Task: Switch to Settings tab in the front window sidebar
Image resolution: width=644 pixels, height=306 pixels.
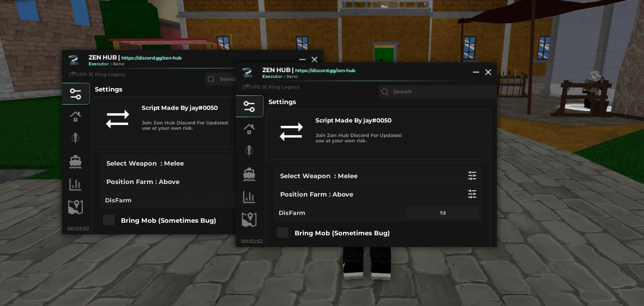Action: point(249,107)
